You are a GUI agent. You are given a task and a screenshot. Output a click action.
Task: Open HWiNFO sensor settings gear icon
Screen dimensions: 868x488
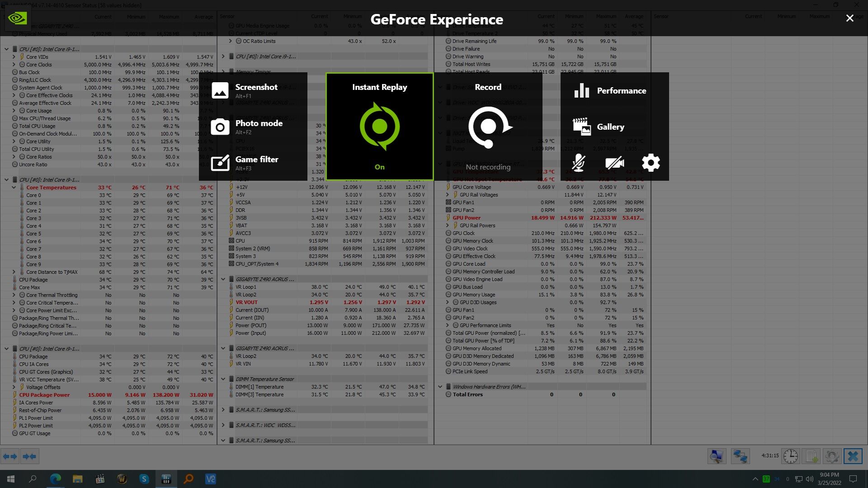[x=832, y=456]
